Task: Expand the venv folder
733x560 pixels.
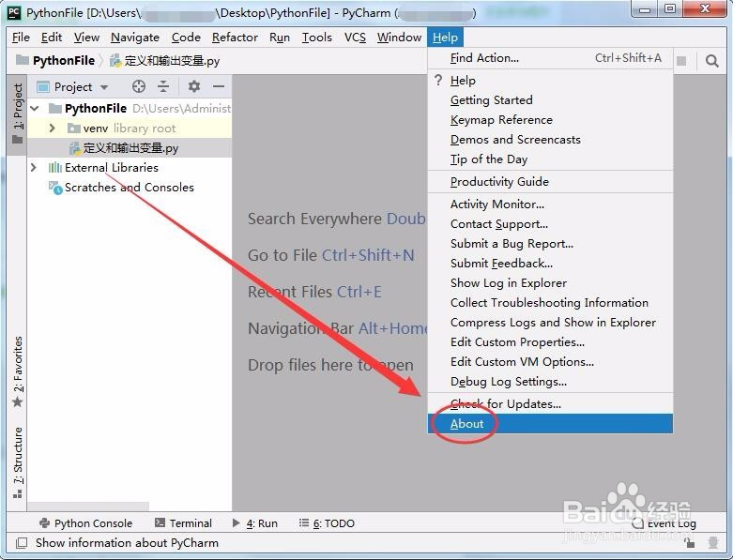Action: point(52,128)
